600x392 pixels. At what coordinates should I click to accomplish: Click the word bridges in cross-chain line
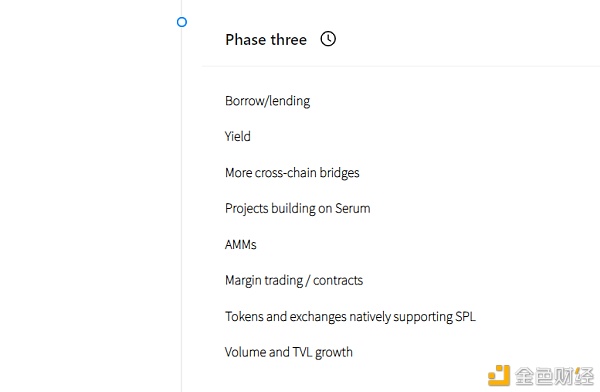coord(339,173)
